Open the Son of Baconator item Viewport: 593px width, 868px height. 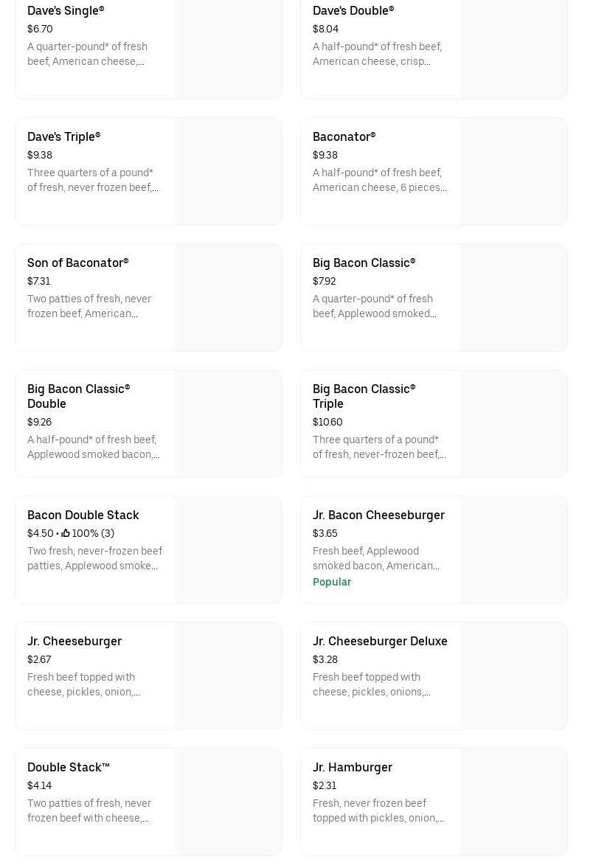[148, 298]
